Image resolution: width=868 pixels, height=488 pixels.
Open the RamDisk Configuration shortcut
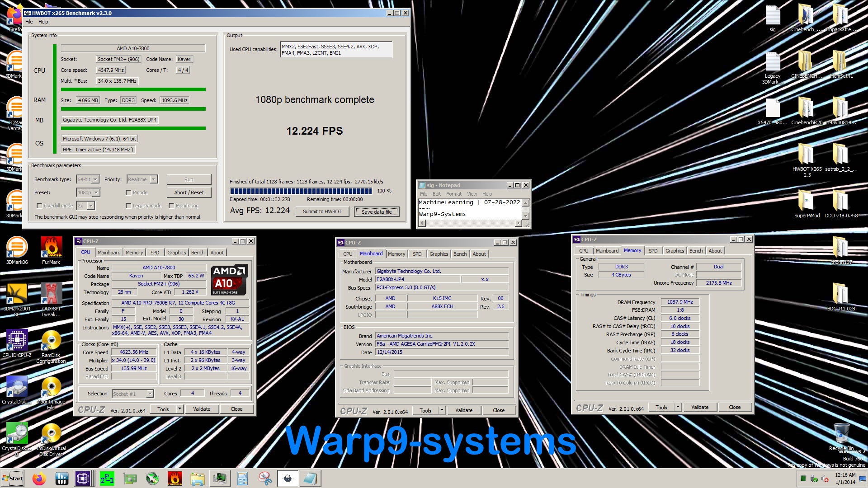pyautogui.click(x=51, y=346)
